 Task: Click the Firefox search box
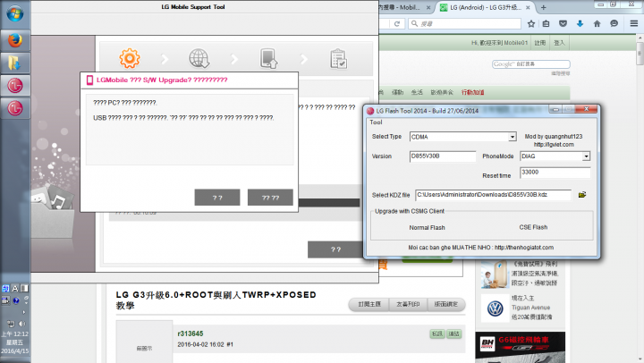pyautogui.click(x=465, y=24)
